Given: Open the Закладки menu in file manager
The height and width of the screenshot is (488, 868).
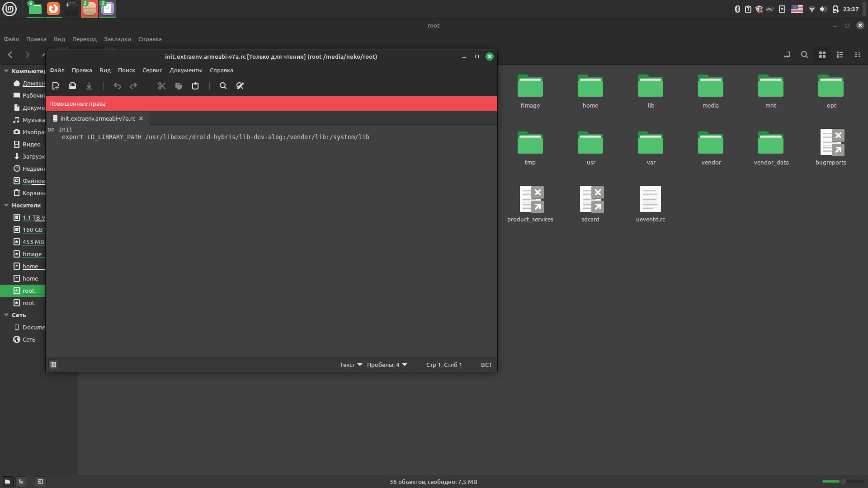Looking at the screenshot, I should 117,39.
